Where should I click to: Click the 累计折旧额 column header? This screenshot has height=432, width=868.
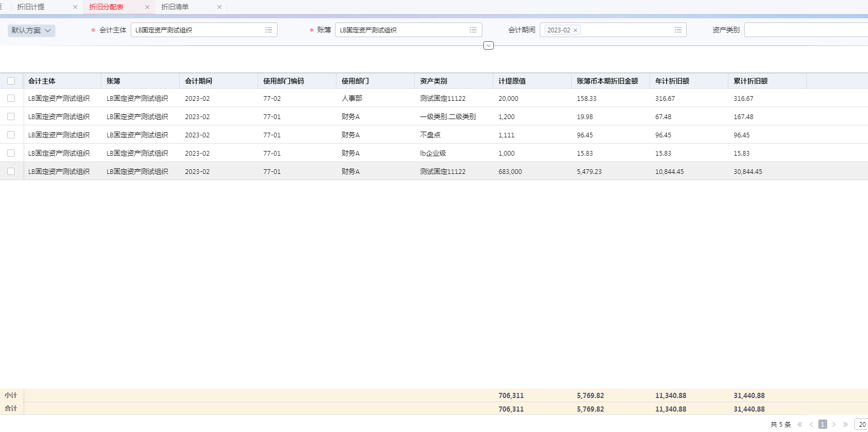click(x=750, y=81)
